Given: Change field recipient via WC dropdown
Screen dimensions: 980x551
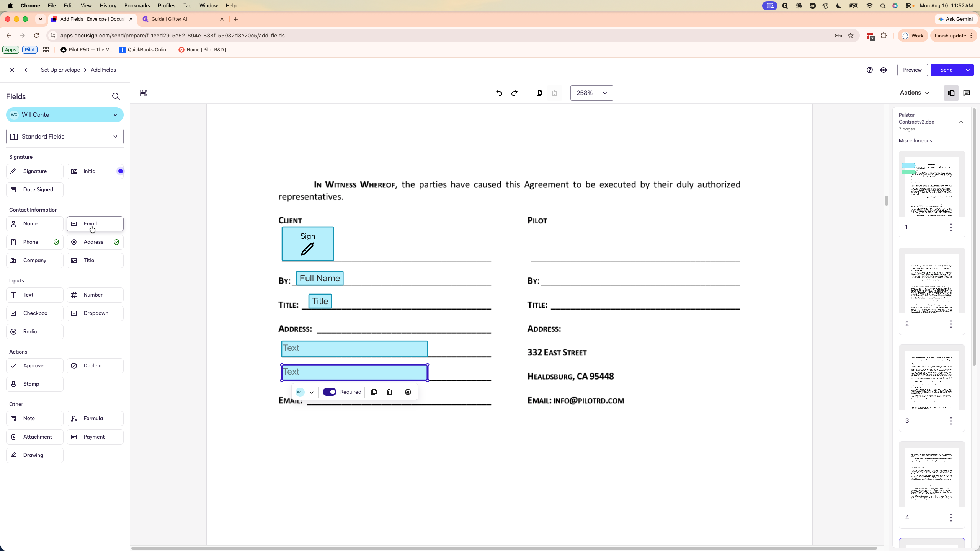Looking at the screenshot, I should [305, 392].
